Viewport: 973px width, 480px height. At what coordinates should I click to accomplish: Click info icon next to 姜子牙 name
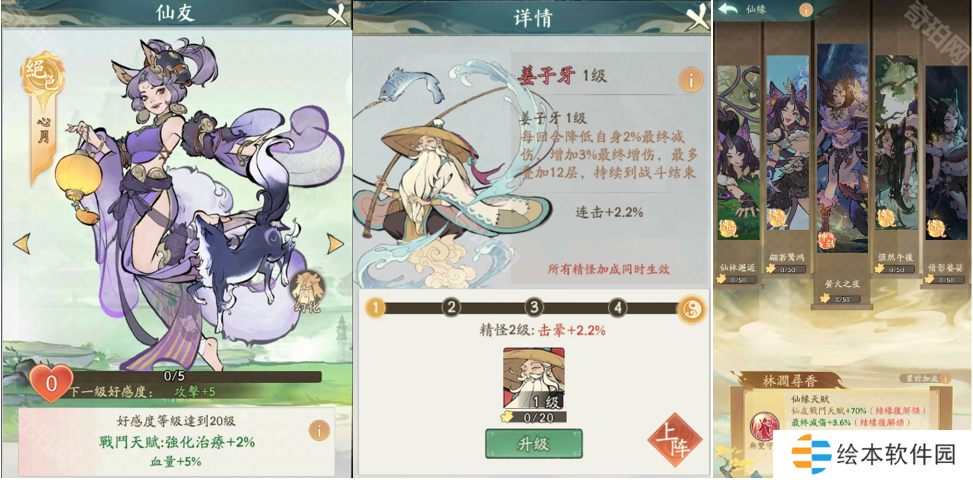pos(691,79)
